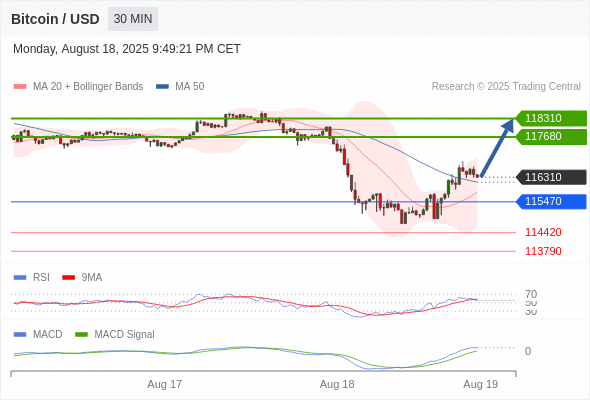Click the RSI legend blue swatch

[20, 278]
